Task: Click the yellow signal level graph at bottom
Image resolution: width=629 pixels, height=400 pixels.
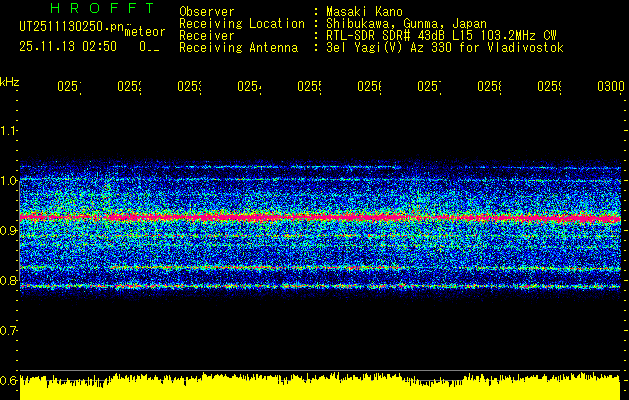Action: pyautogui.click(x=320, y=387)
